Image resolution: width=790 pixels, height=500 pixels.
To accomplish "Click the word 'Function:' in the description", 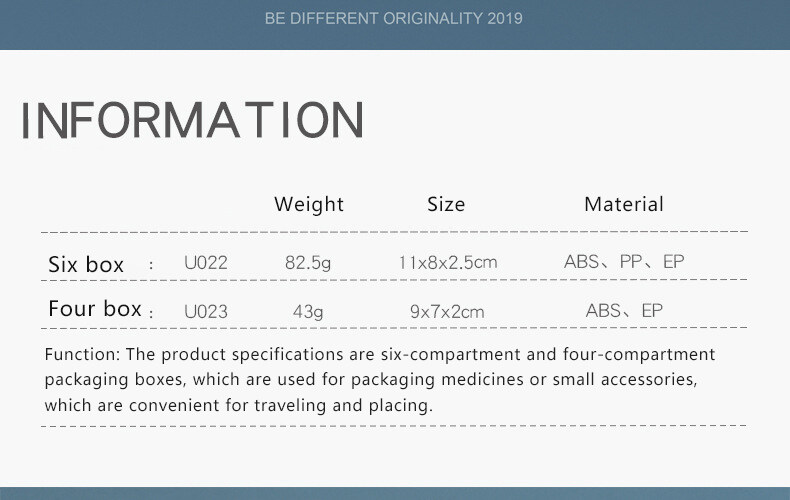I will (82, 355).
